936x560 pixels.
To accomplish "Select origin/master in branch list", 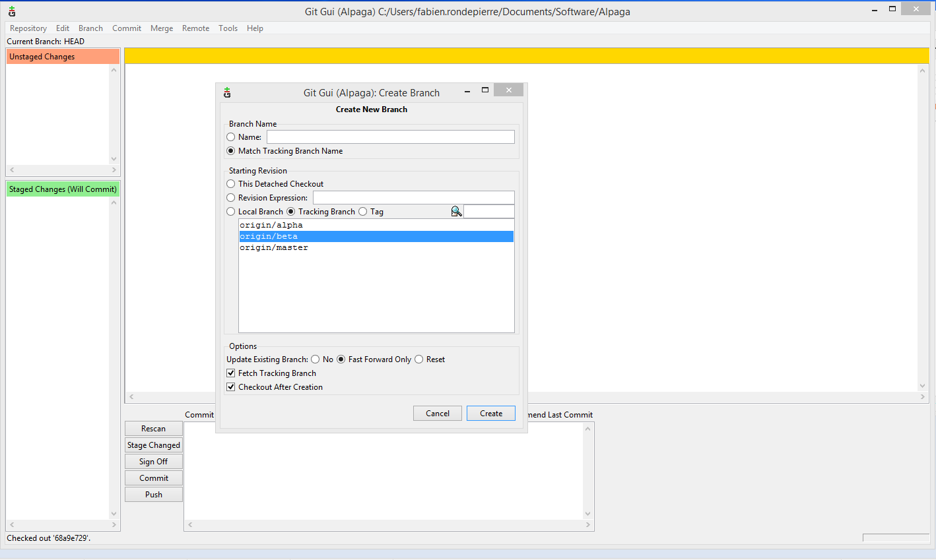I will (x=376, y=247).
